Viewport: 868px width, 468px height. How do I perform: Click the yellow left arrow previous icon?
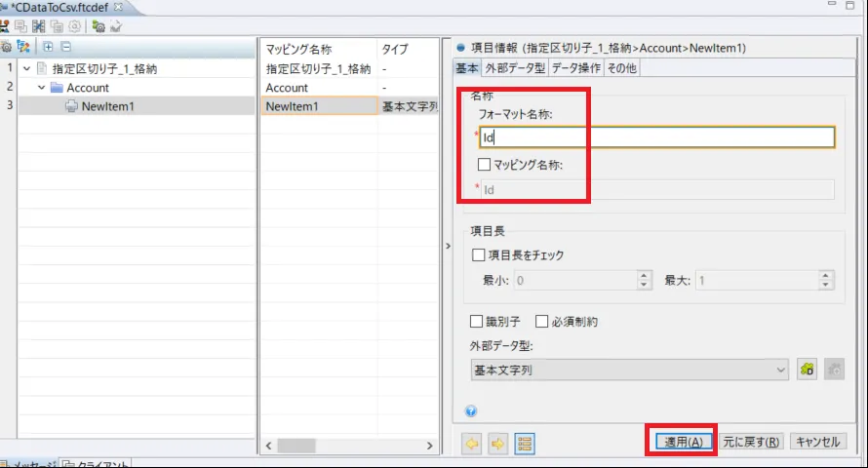pyautogui.click(x=472, y=443)
